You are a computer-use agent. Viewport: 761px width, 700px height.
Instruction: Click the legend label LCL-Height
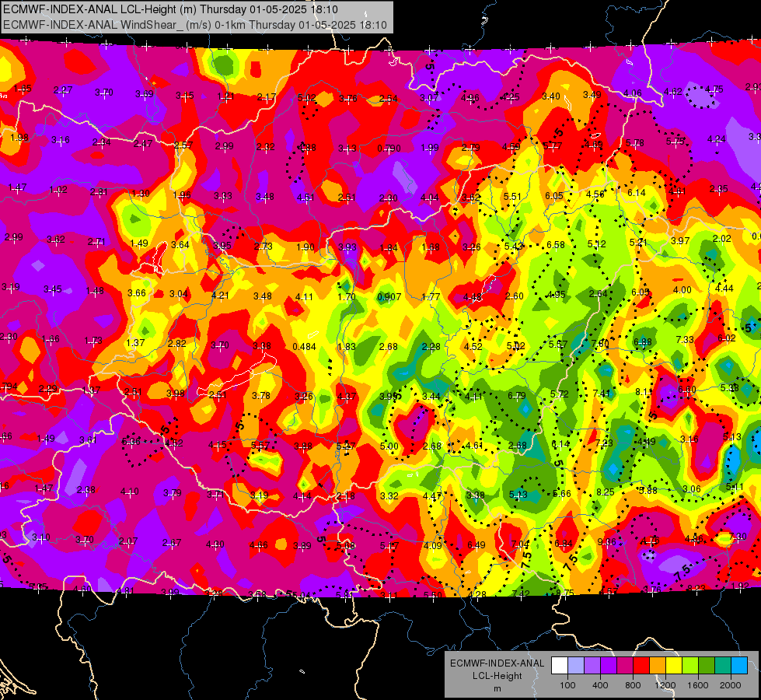497,676
